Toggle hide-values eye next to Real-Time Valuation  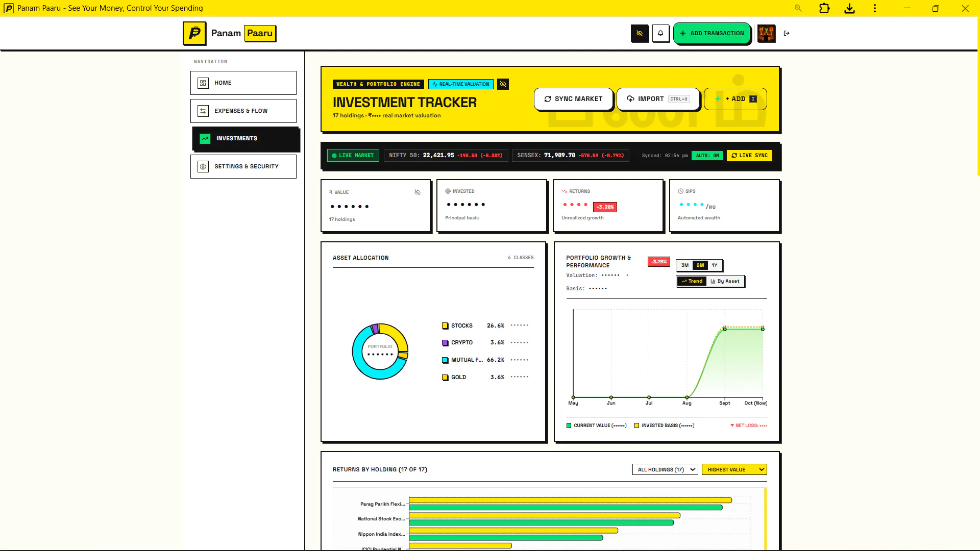point(503,84)
